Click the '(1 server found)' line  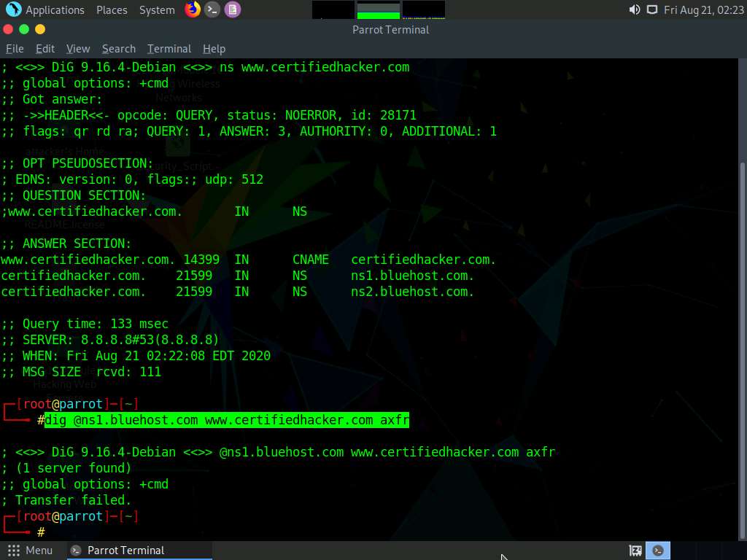(66, 468)
